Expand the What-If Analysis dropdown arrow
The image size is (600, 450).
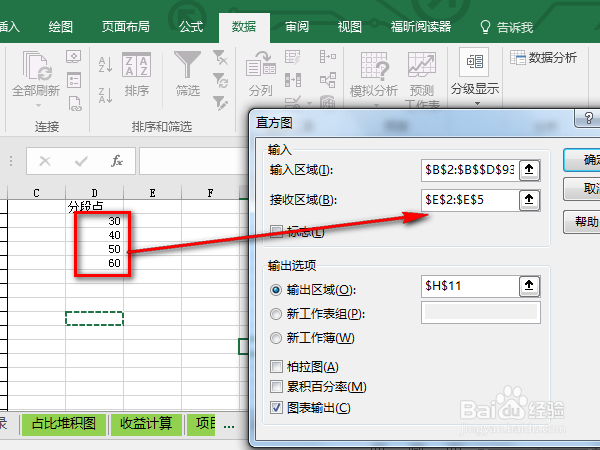click(x=376, y=105)
